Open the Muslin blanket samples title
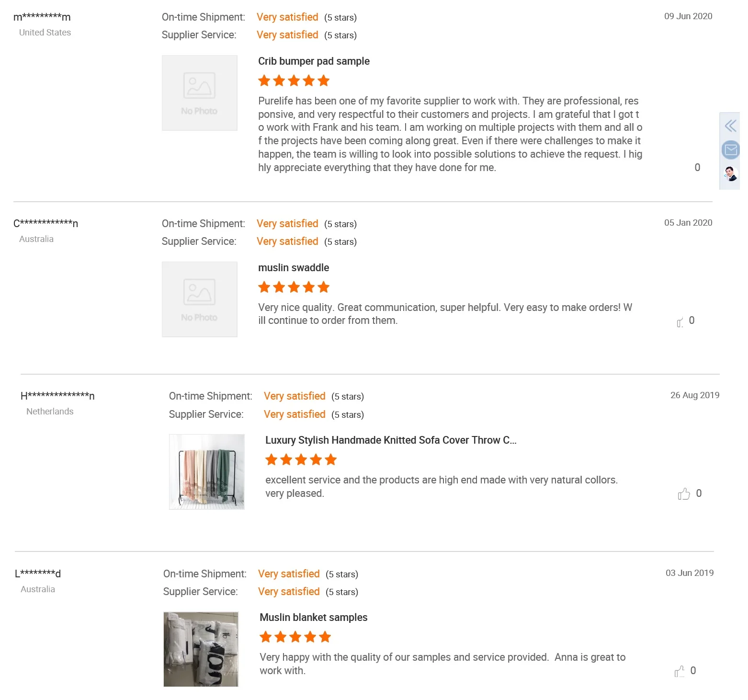The image size is (748, 700). tap(313, 618)
